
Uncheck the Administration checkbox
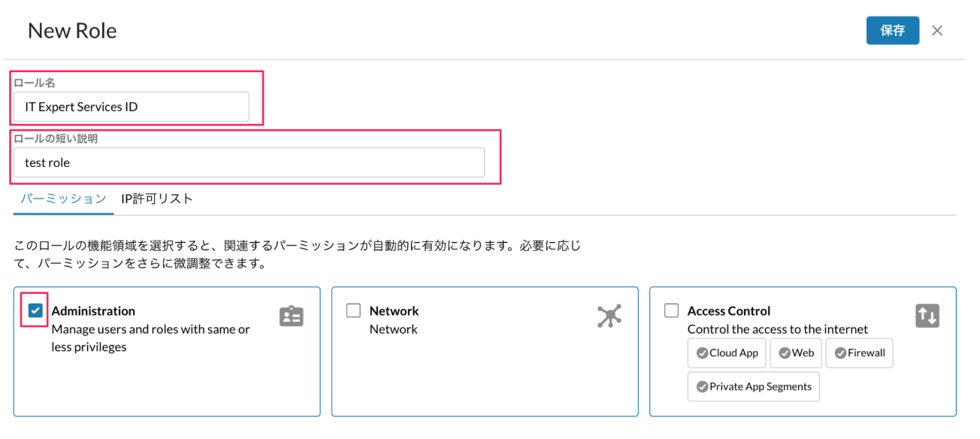coord(35,310)
